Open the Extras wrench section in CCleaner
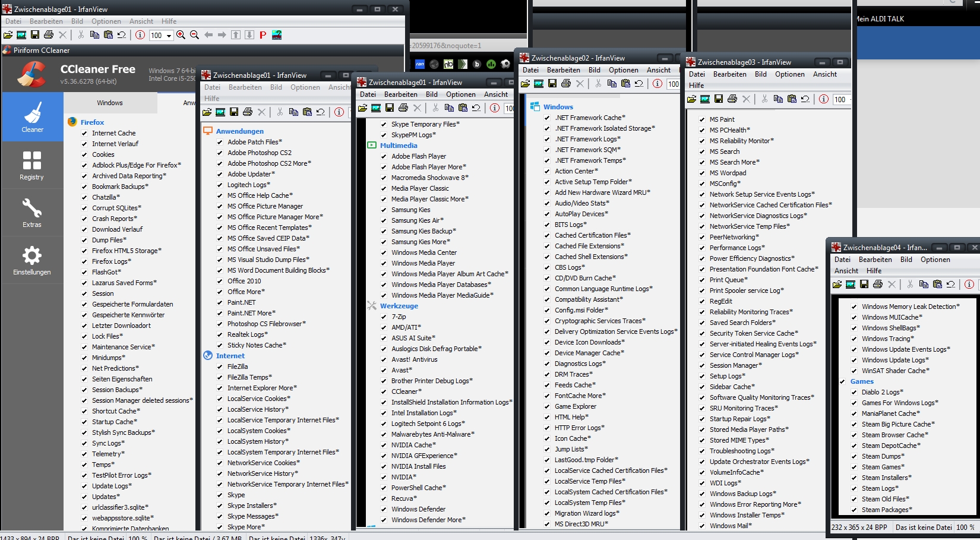 (x=32, y=213)
